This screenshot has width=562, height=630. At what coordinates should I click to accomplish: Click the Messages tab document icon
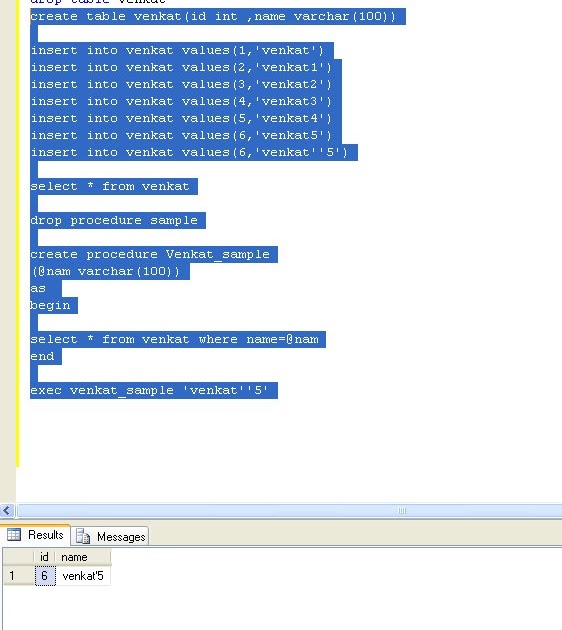pos(83,536)
